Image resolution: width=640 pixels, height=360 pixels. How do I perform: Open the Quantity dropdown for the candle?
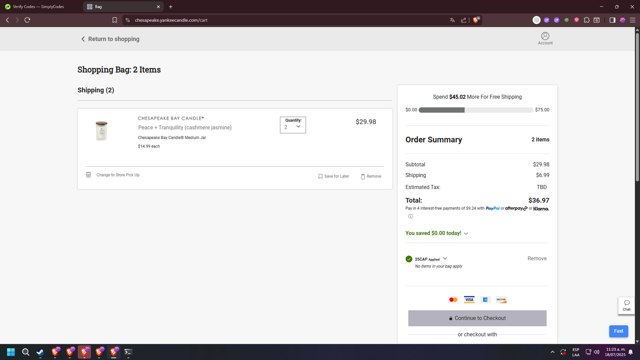coord(293,125)
